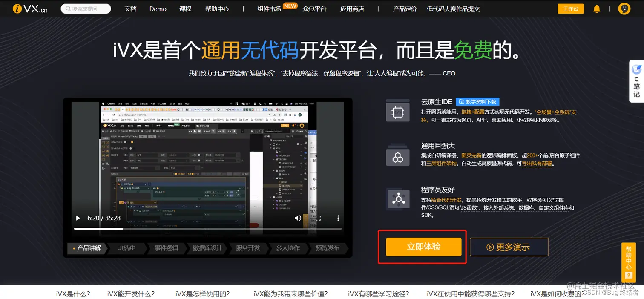Click the iVX能开发什么? link
The image size is (644, 299).
131,294
